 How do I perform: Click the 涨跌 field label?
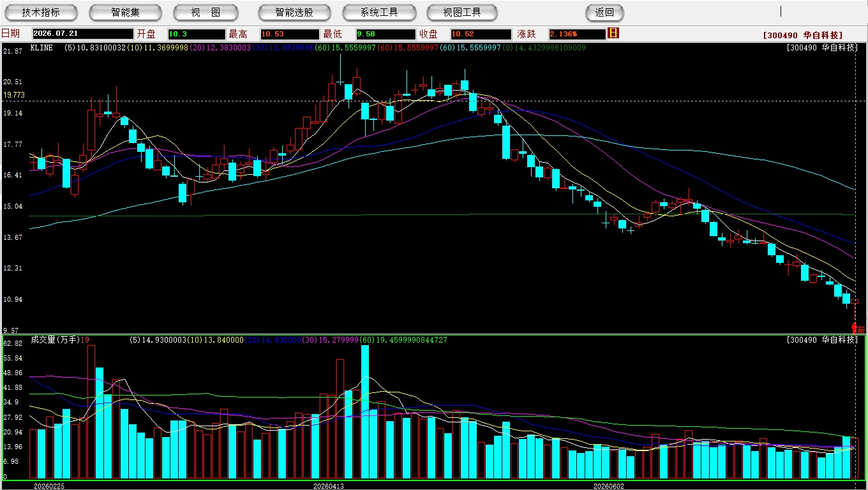(527, 34)
